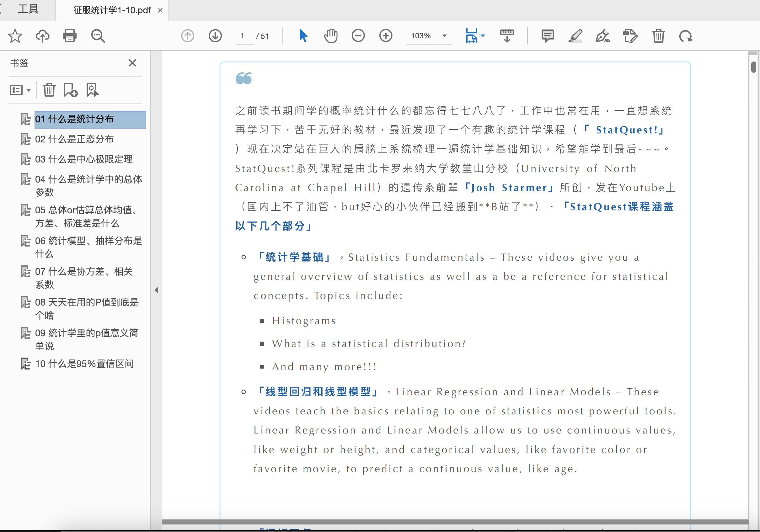Click the star bookmark icon in toolbar

[15, 36]
